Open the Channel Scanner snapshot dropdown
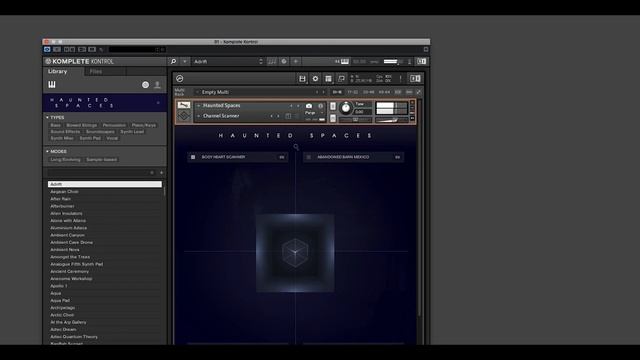This screenshot has width=640, height=360. coord(199,116)
